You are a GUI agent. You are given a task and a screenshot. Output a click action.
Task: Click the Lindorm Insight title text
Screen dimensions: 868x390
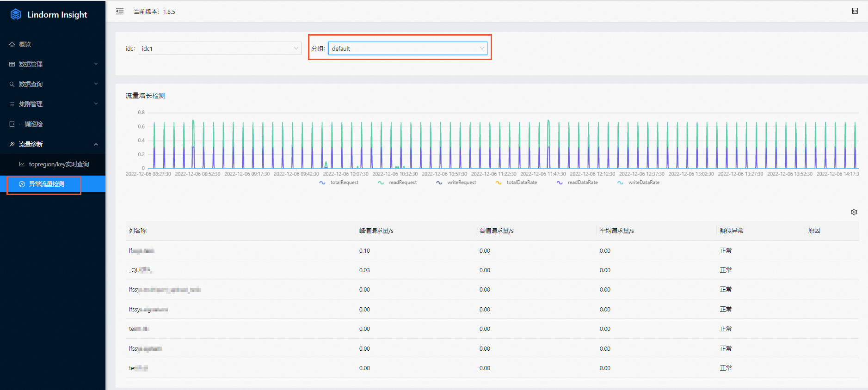click(x=57, y=15)
